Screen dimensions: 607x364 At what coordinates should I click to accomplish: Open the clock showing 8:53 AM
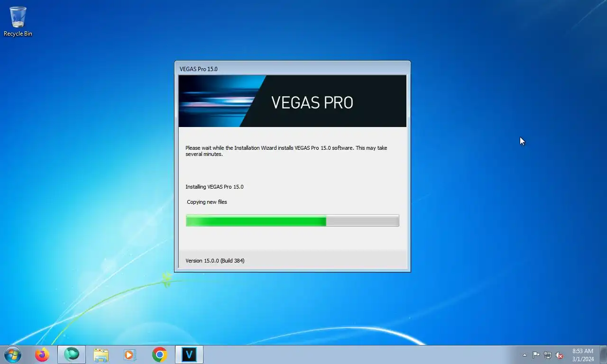pos(583,355)
